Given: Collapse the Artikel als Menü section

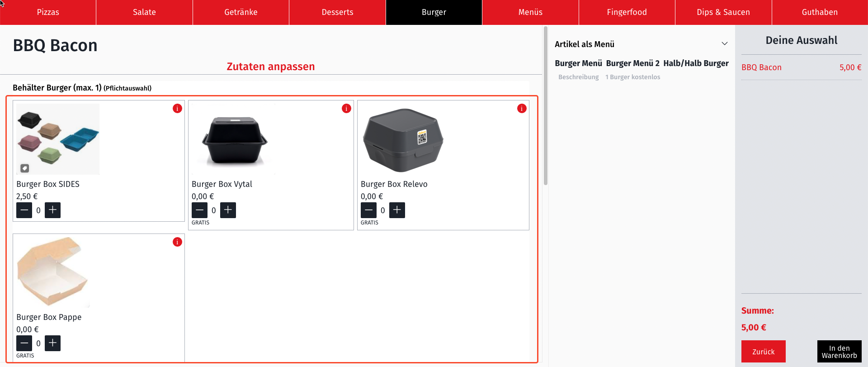Looking at the screenshot, I should [724, 44].
